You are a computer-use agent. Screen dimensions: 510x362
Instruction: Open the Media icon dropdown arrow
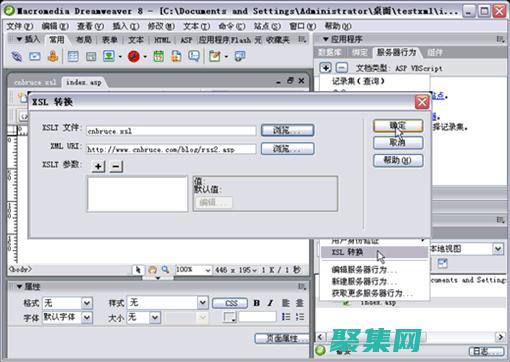(145, 57)
